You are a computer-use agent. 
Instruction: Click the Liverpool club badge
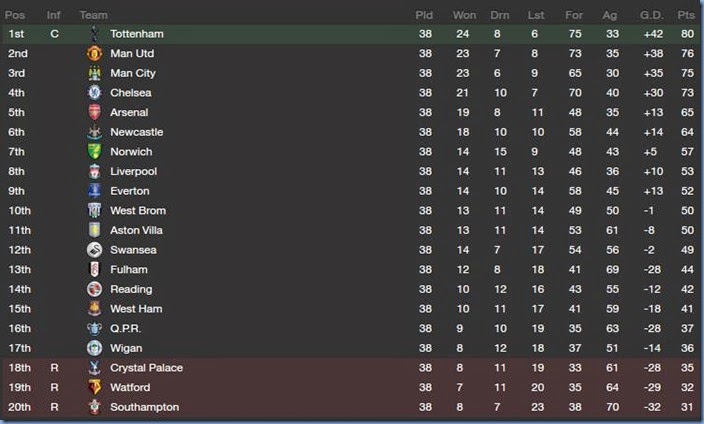click(x=95, y=171)
